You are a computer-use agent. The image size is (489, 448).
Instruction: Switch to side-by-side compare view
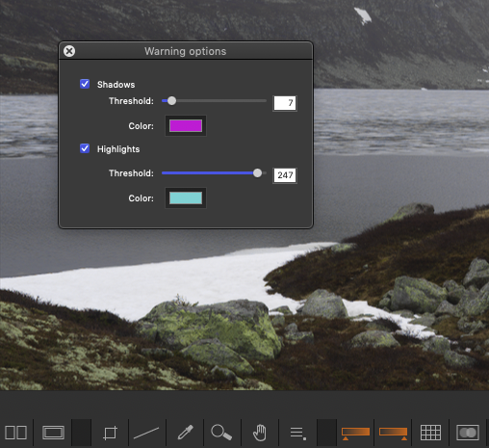(x=15, y=433)
